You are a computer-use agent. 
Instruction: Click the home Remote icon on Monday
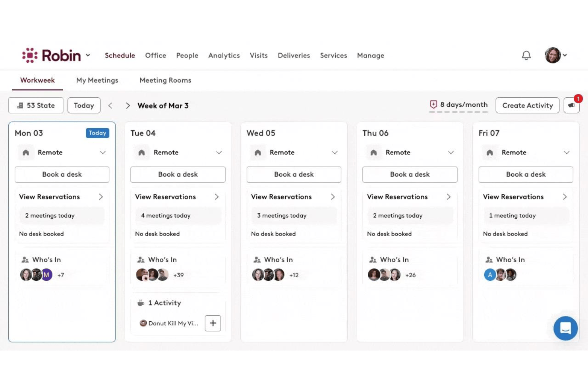[x=26, y=153]
